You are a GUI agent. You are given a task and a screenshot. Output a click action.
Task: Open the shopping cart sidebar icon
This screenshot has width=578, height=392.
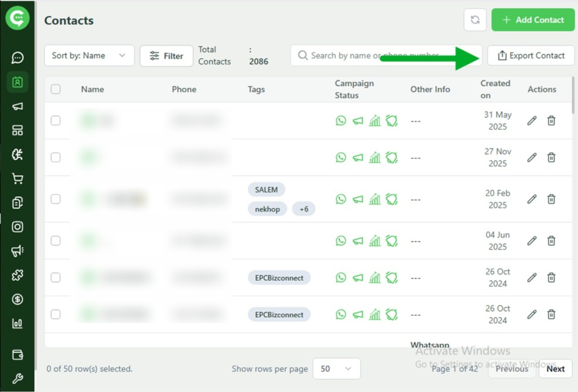point(17,179)
